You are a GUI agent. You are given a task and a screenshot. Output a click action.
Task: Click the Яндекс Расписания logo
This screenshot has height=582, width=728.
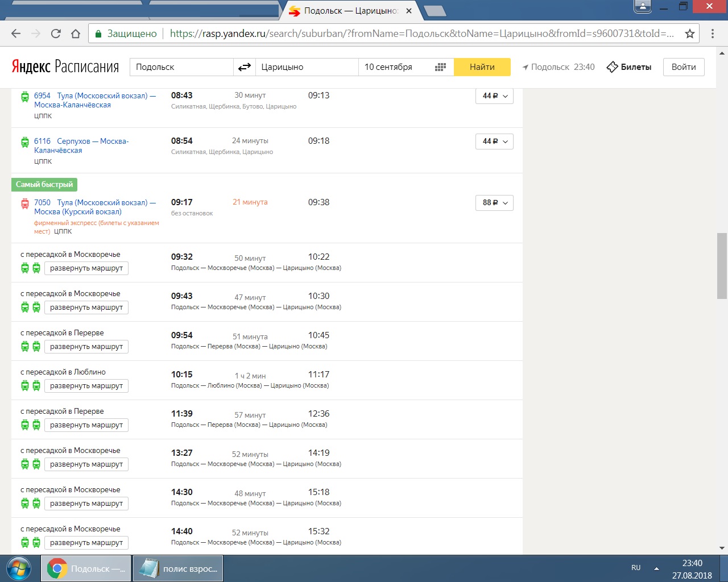[x=65, y=67]
